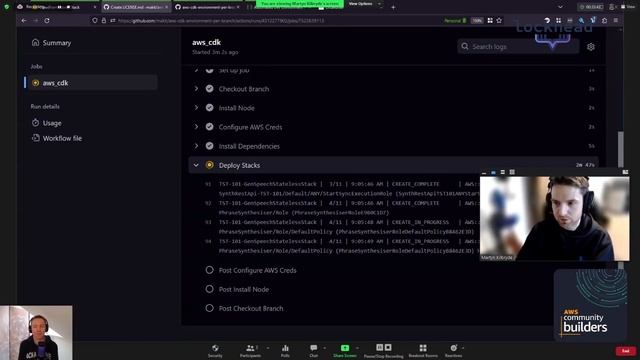Click the logs settings gear icon
The image size is (640, 360).
[591, 47]
